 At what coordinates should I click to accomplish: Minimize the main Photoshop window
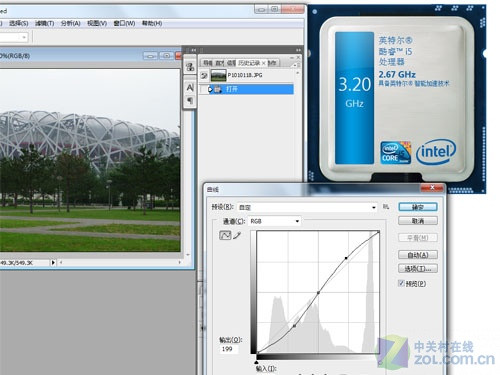[x=262, y=9]
